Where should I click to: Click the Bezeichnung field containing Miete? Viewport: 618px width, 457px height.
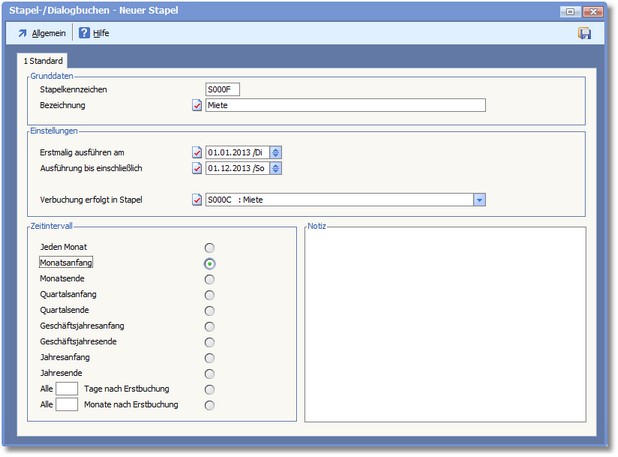[x=344, y=105]
